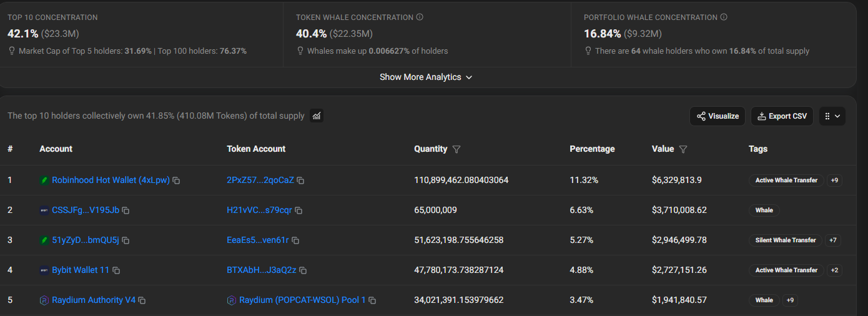Select Top 10 Concentration value 42.1%
Image resolution: width=868 pixels, height=316 pixels.
(22, 33)
